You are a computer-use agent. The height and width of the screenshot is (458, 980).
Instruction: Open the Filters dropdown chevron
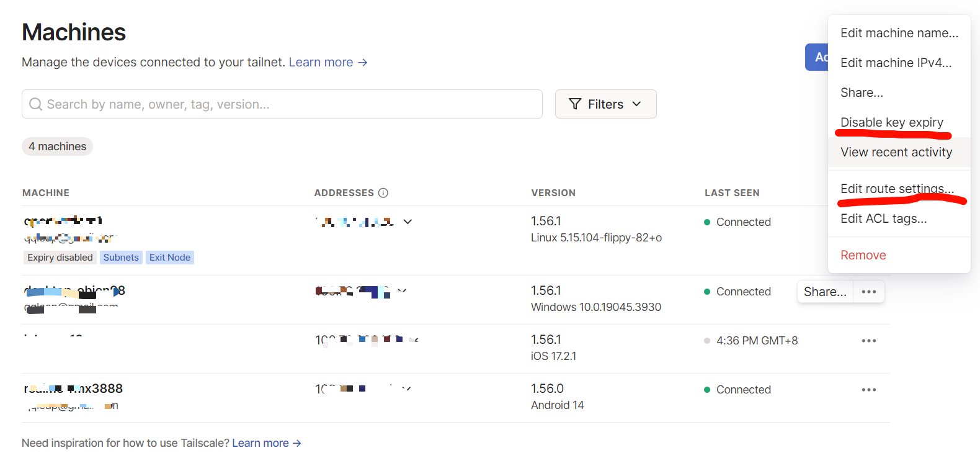[636, 104]
